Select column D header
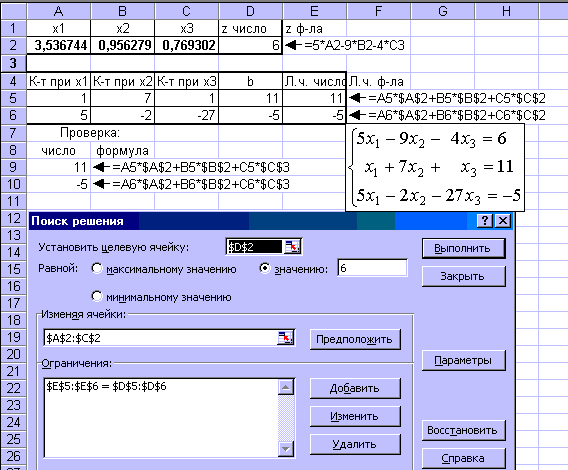 [x=250, y=11]
